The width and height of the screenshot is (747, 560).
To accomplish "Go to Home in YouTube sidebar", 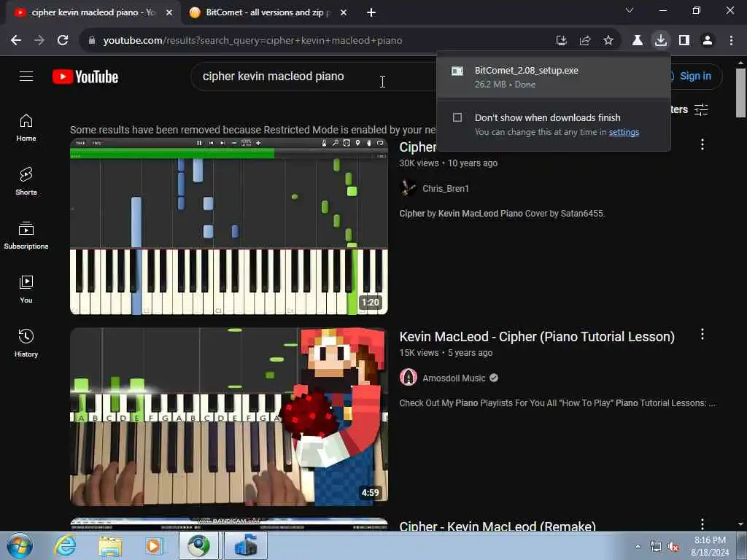I will pos(26,128).
